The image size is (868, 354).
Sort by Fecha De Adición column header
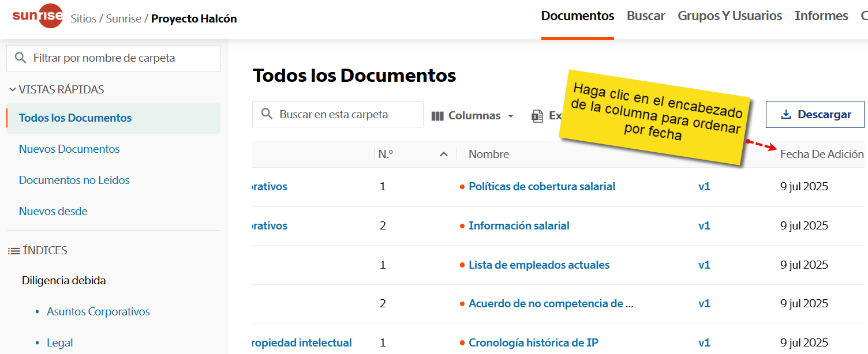(822, 154)
